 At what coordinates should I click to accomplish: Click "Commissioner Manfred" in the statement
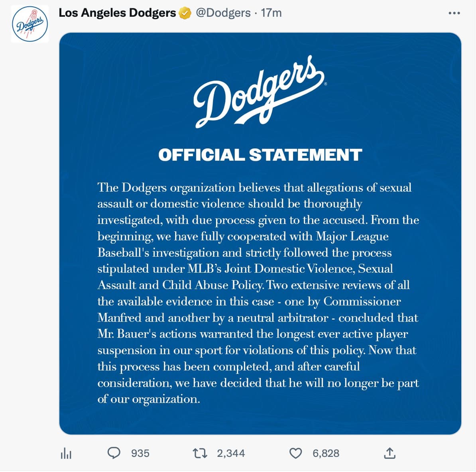point(362,302)
